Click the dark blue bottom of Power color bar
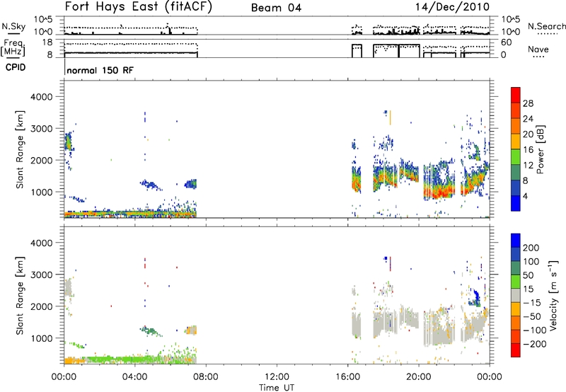The image size is (566, 392). point(516,203)
